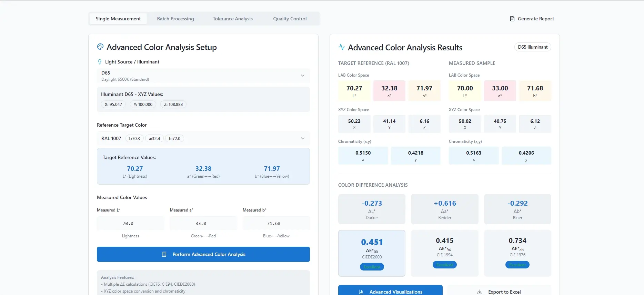The image size is (644, 295).
Task: Click the Measured L* input field
Action: pos(131,223)
